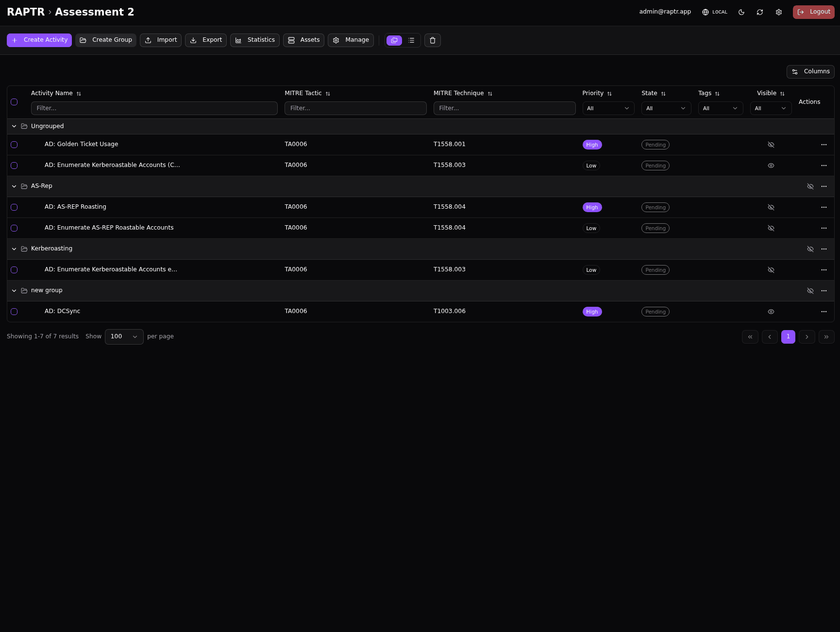
Task: Click the refresh sync icon in header
Action: coord(760,12)
